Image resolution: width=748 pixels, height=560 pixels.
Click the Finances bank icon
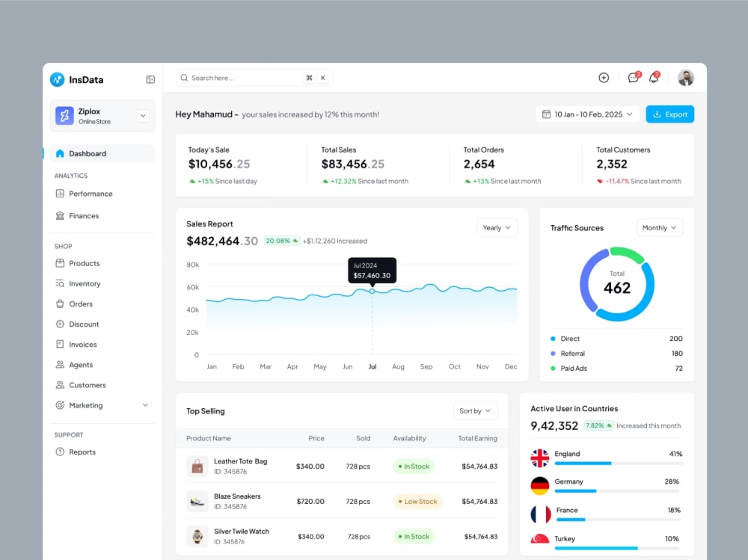[x=60, y=215]
